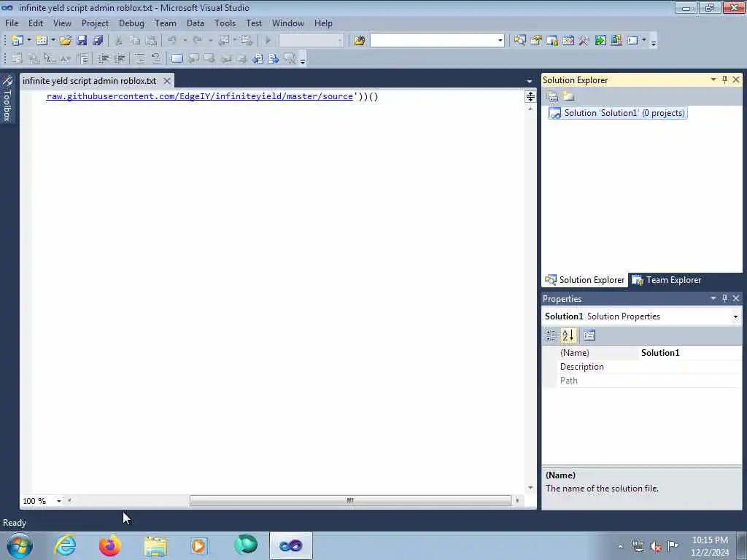Open the Edit menu

(x=36, y=23)
